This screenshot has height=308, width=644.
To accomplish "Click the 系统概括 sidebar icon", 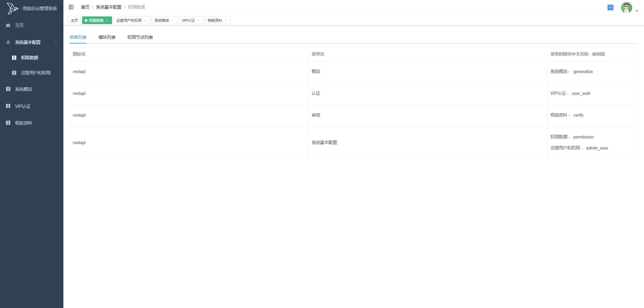I will pos(8,89).
